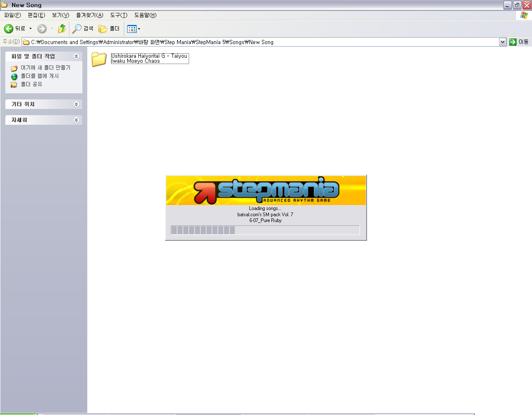
Task: Open the 편집(E) menu
Action: [x=37, y=15]
